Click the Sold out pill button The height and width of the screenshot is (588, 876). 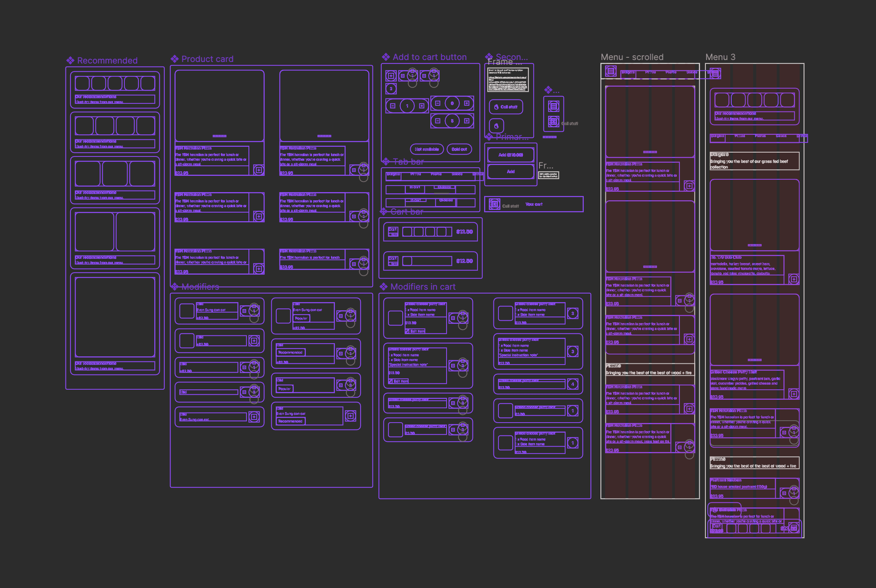(459, 149)
